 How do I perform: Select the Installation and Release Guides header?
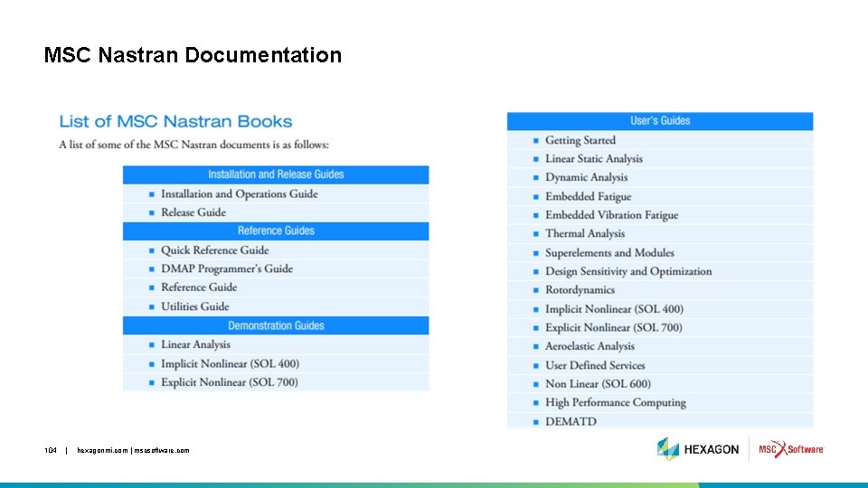tap(276, 174)
